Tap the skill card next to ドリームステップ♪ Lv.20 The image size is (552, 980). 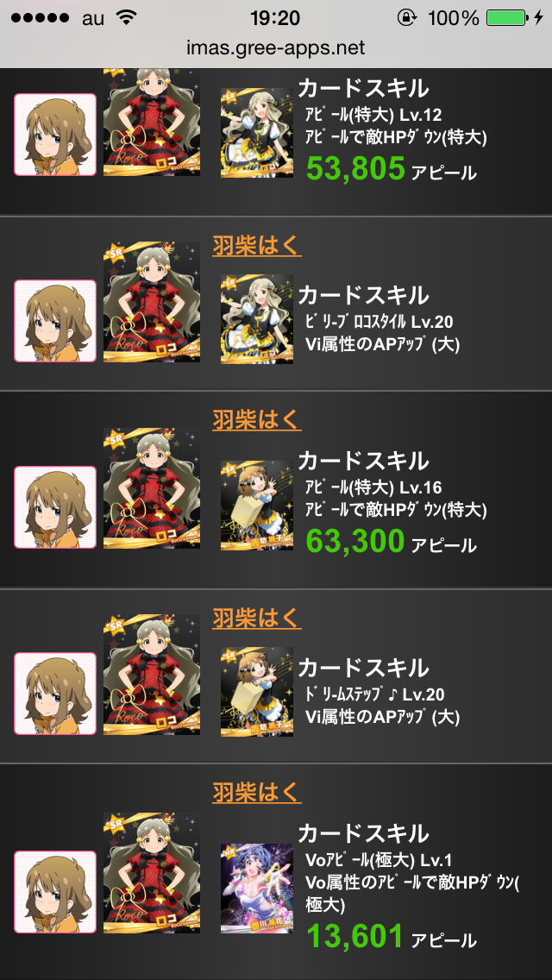click(257, 691)
